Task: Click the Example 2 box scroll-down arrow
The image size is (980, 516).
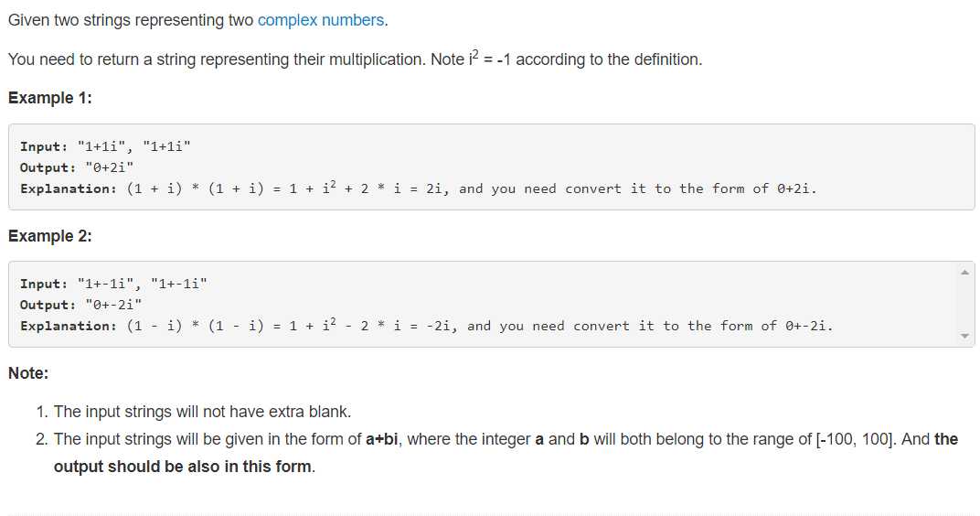Action: point(964,336)
